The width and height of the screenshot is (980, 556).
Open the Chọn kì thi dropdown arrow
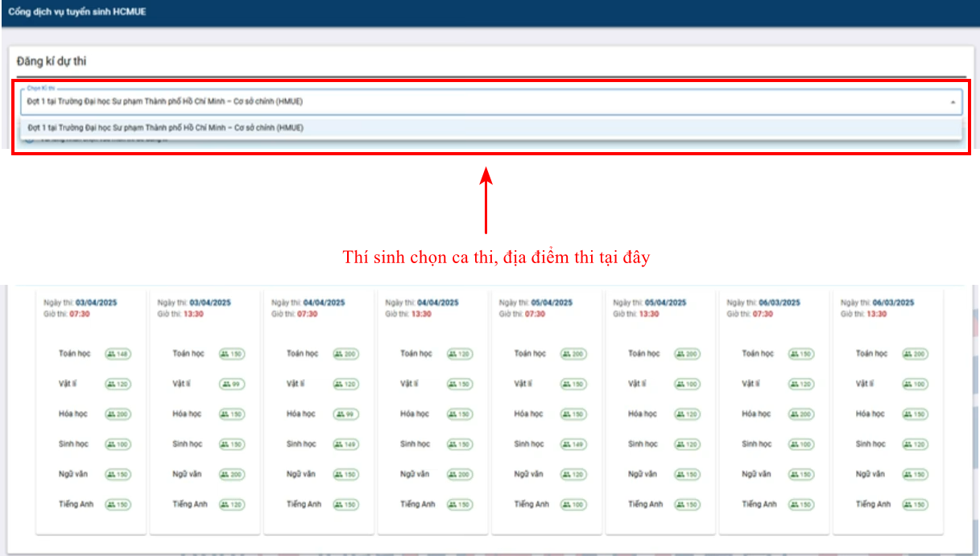click(x=953, y=102)
